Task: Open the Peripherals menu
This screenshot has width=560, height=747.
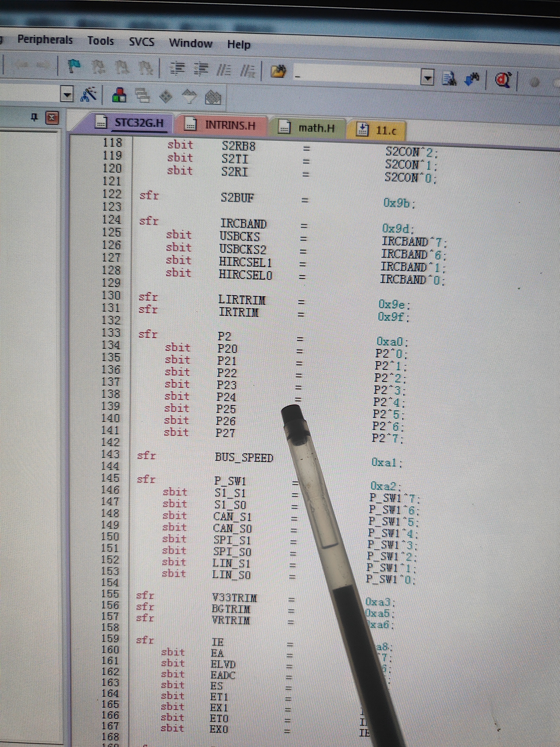Action: [x=45, y=40]
